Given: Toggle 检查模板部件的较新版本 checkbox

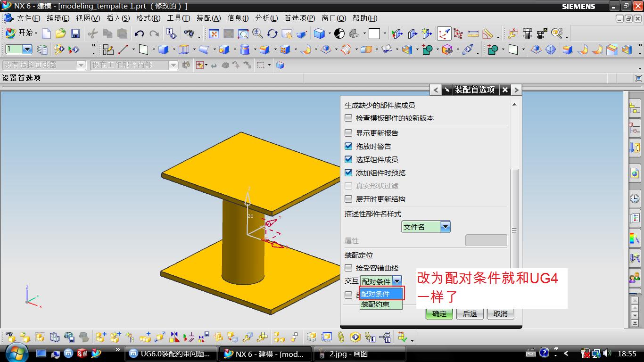Looking at the screenshot, I should pyautogui.click(x=348, y=118).
